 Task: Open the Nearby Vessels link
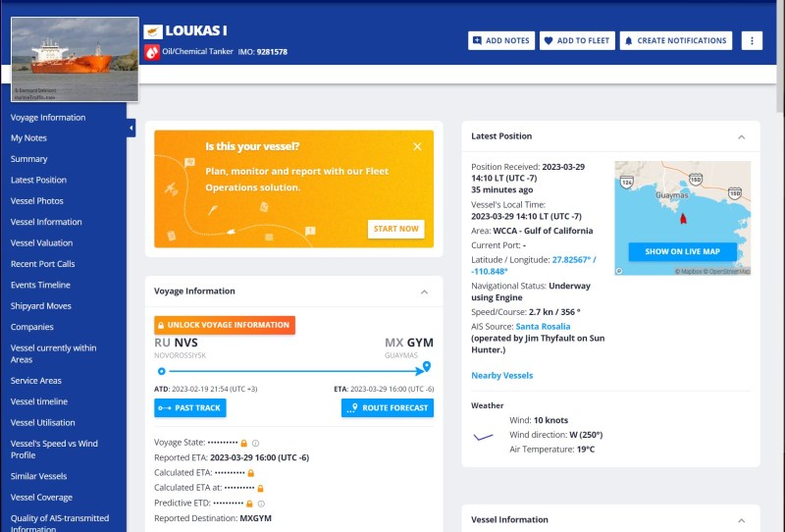(x=501, y=376)
